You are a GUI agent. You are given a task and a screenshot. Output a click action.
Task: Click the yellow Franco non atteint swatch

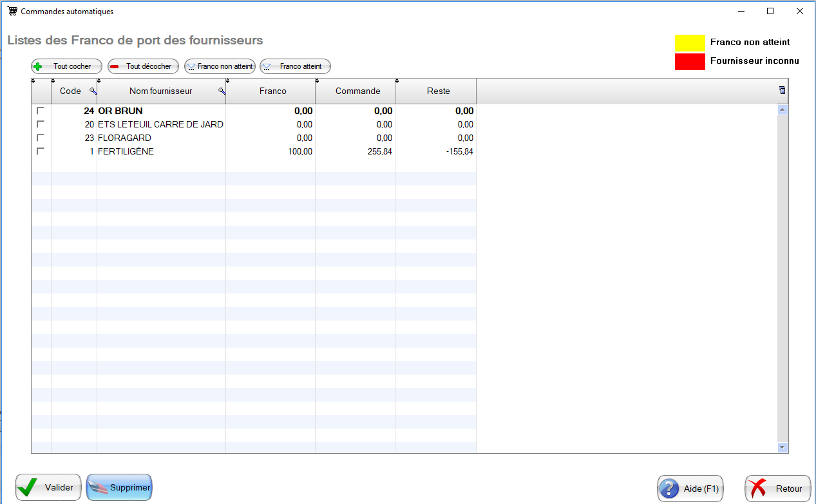(690, 42)
